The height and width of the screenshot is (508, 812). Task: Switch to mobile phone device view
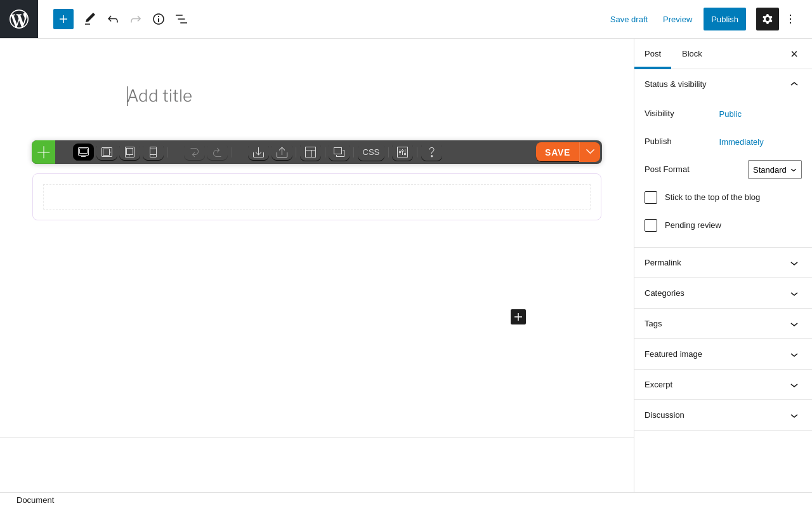(x=153, y=152)
